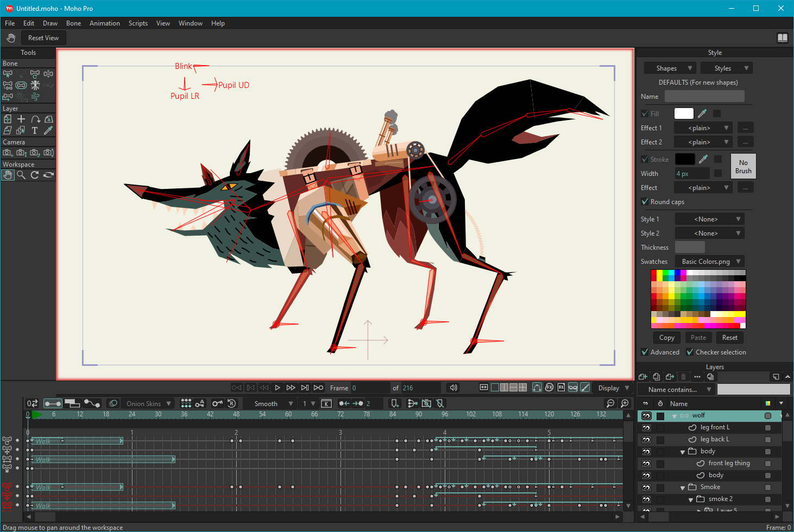Screen dimensions: 794x532
Task: Select the Zoom Workspace magnifier tool
Action: pyautogui.click(x=21, y=175)
